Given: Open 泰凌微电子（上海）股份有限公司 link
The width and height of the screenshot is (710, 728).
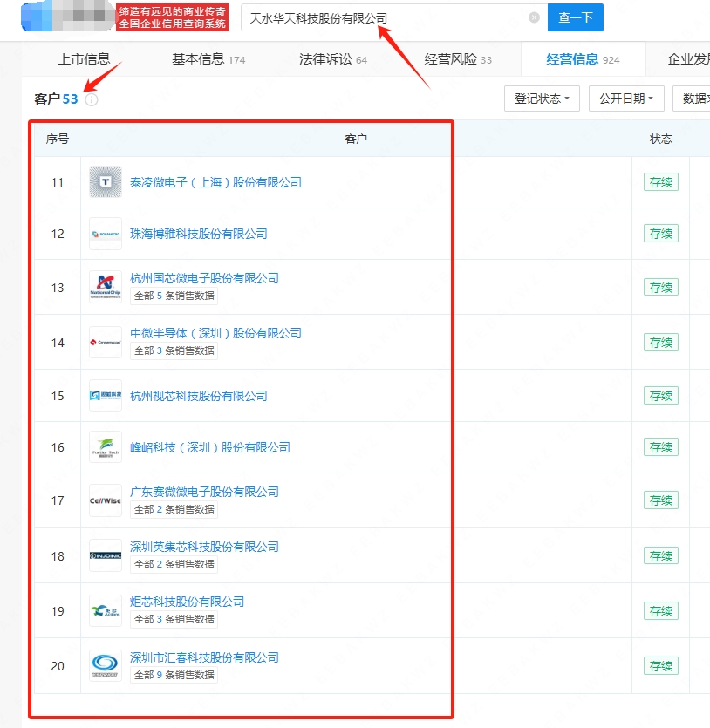Looking at the screenshot, I should tap(215, 182).
